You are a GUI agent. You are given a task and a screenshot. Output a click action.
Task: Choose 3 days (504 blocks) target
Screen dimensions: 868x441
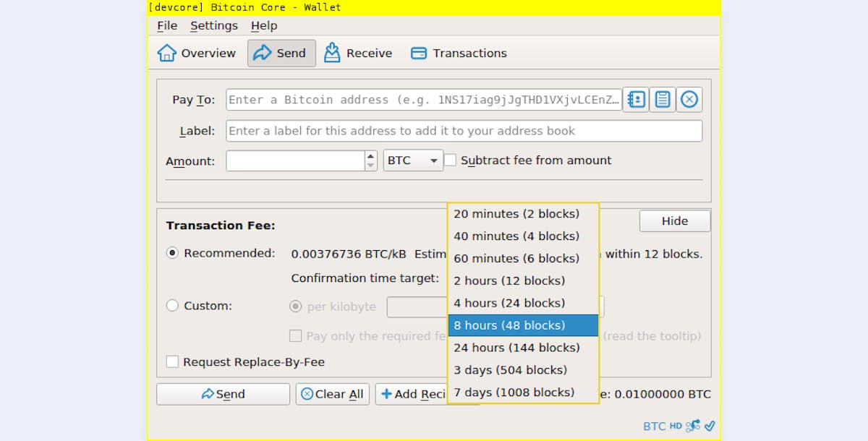[523, 370]
